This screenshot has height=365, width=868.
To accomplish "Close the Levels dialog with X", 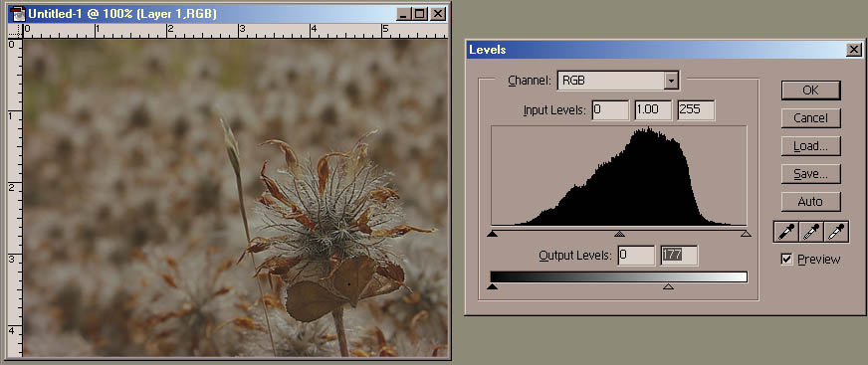I will tap(853, 51).
